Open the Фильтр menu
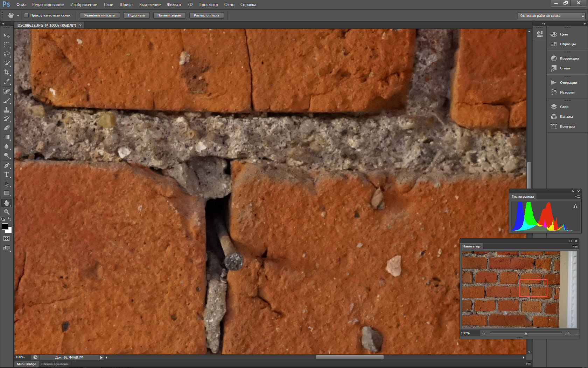 click(174, 5)
